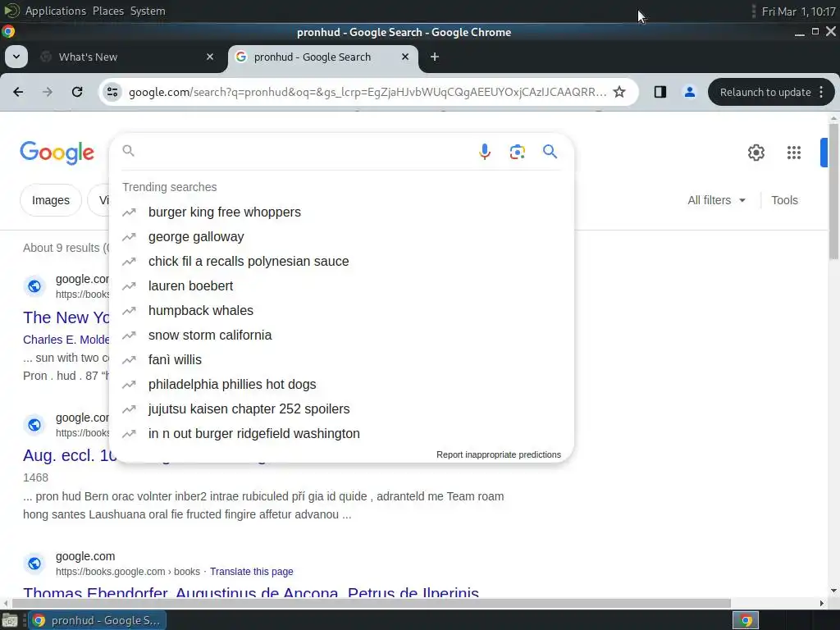
Task: Click the pronhud taskbar window button
Action: tap(97, 620)
